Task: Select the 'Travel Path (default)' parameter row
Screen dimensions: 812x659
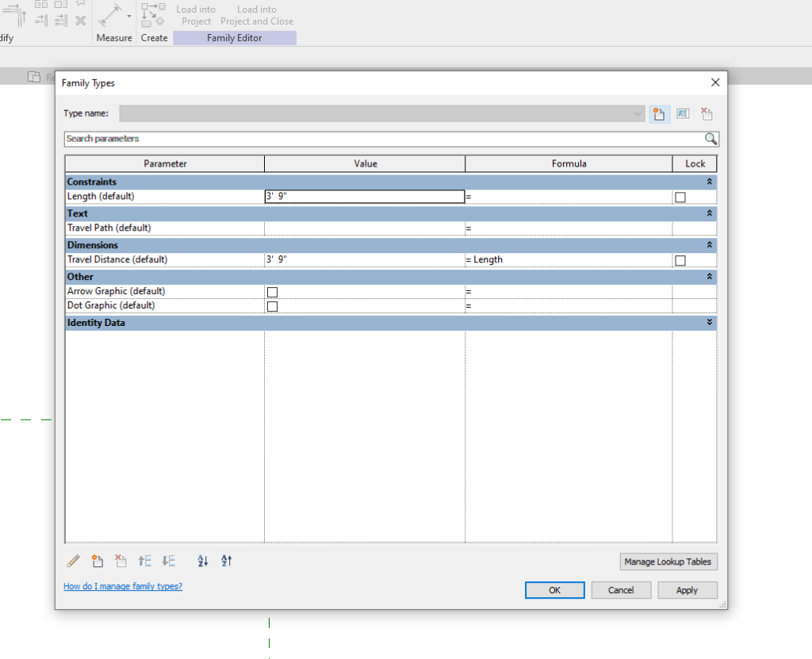Action: point(165,228)
